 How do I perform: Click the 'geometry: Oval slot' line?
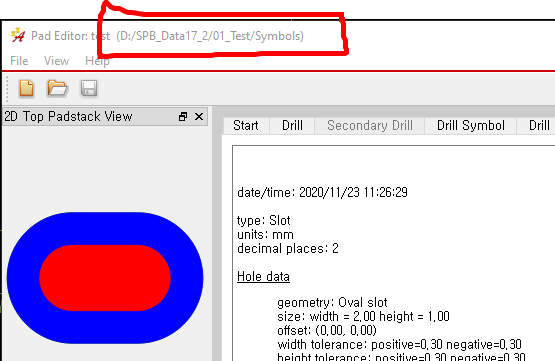332,303
